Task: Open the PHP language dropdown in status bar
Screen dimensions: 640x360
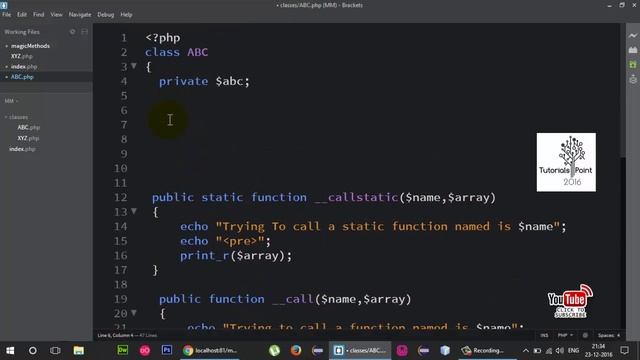Action: (x=565, y=335)
